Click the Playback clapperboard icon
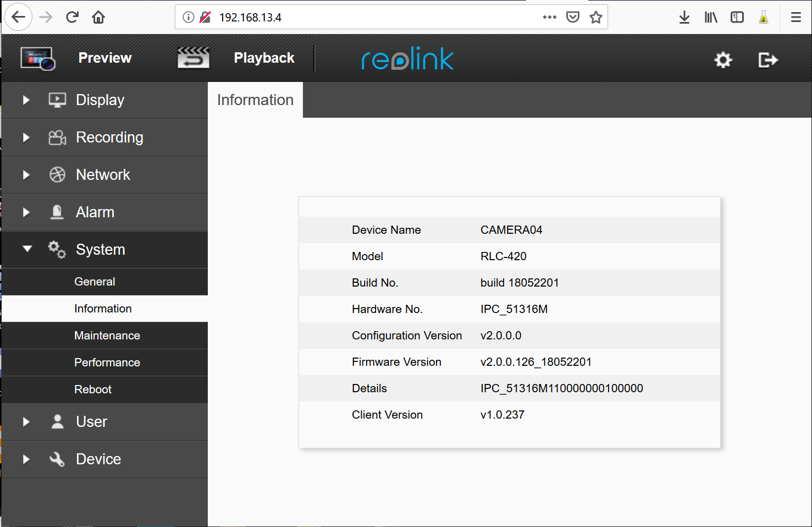Screen dimensions: 812x527 (194, 58)
